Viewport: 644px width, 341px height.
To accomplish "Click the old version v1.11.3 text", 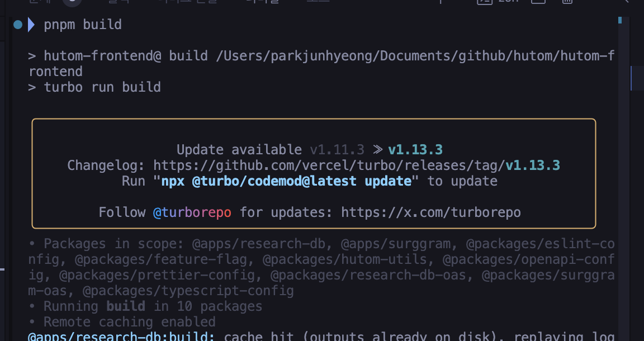I will pos(337,150).
